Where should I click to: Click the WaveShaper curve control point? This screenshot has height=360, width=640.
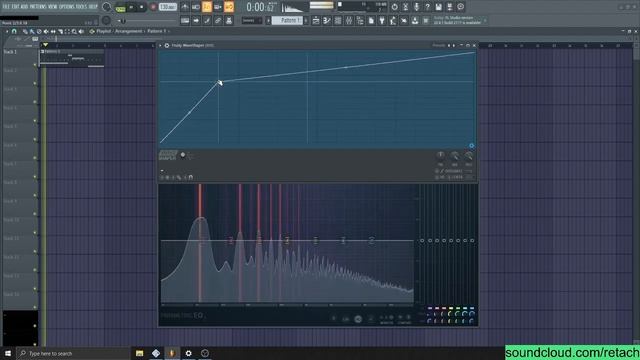[219, 82]
